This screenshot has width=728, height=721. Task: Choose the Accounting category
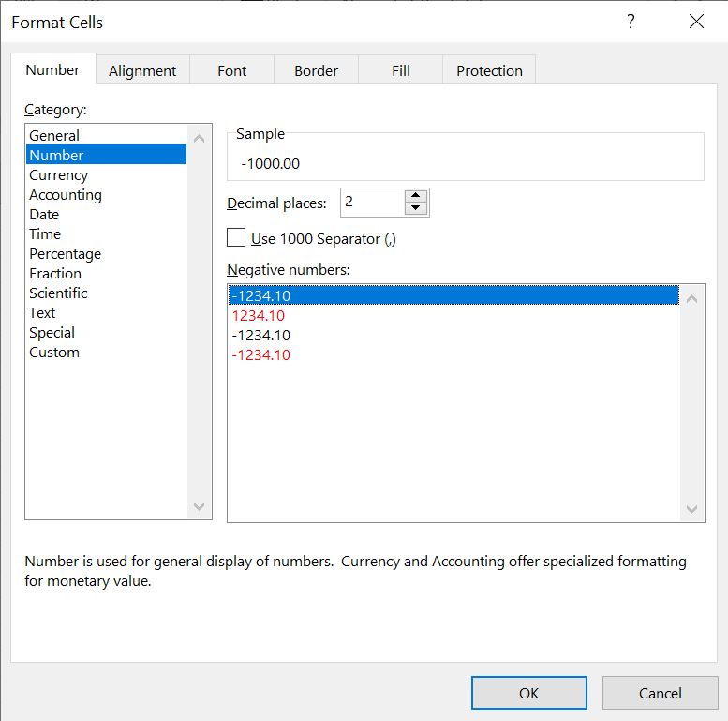pos(66,195)
